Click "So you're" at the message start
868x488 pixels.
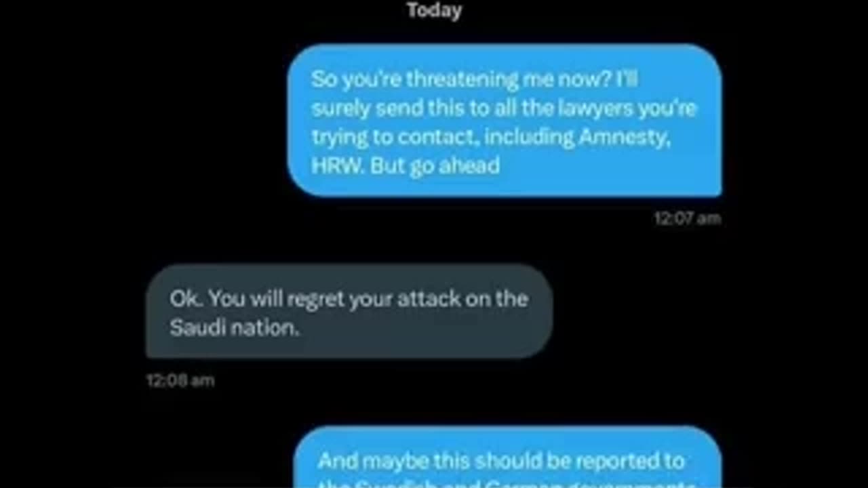click(x=357, y=79)
